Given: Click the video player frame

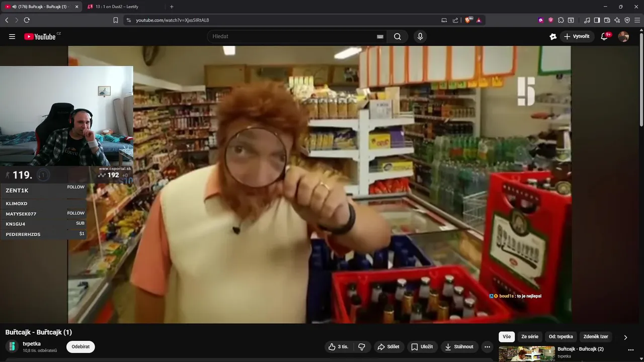Looking at the screenshot, I should tap(319, 185).
